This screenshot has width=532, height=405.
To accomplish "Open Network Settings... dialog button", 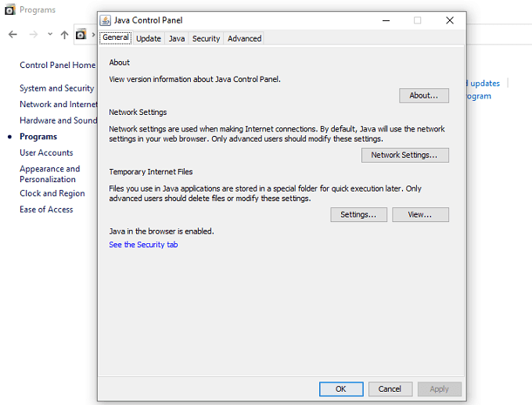I will click(x=404, y=155).
